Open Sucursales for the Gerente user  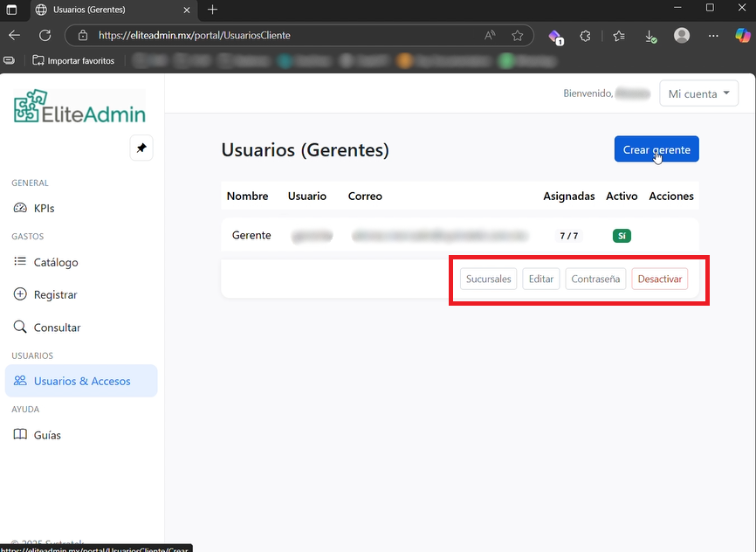(488, 279)
